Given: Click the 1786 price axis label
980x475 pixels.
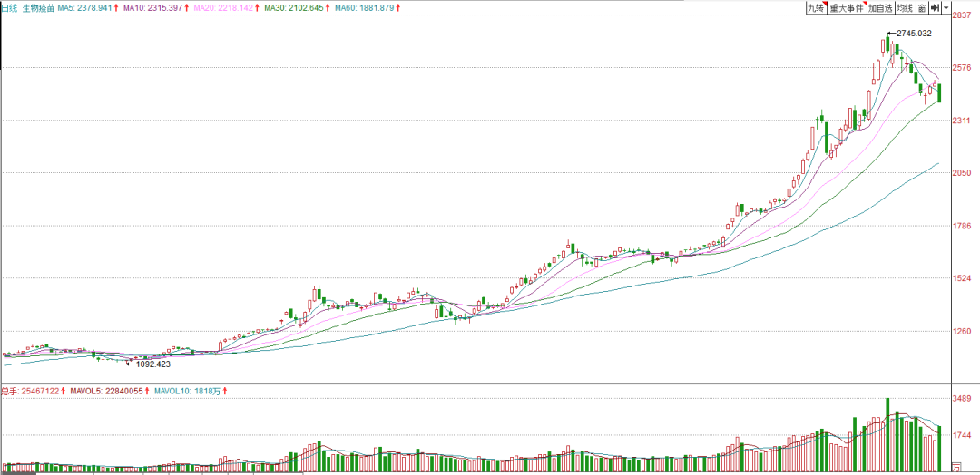Looking at the screenshot, I should pyautogui.click(x=961, y=226).
